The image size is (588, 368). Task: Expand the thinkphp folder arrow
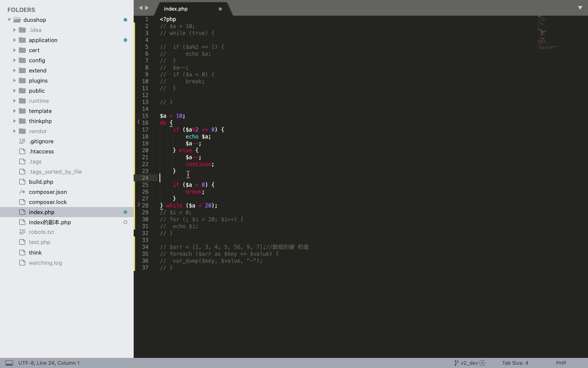[x=14, y=121]
